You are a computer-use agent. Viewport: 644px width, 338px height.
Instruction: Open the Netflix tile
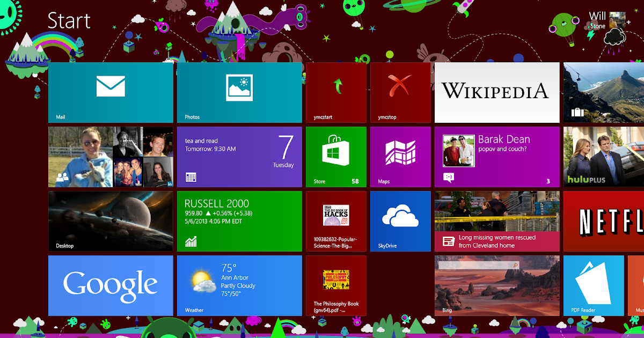604,221
